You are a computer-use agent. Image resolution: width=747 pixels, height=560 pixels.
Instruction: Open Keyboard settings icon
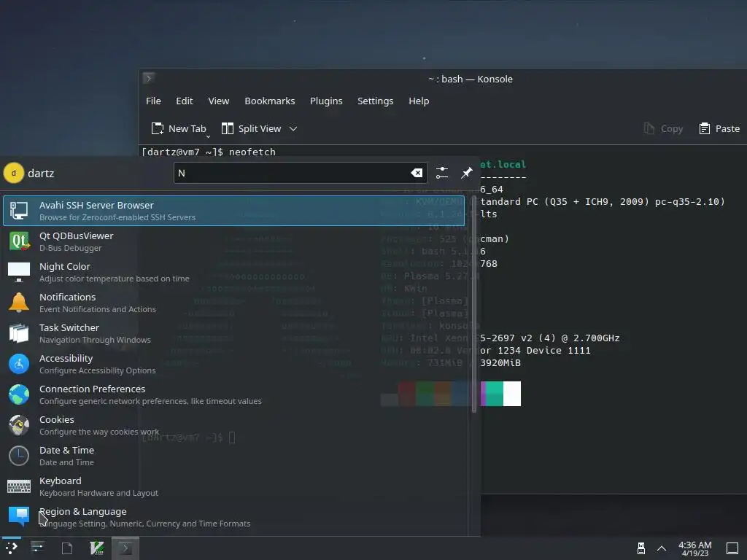19,486
